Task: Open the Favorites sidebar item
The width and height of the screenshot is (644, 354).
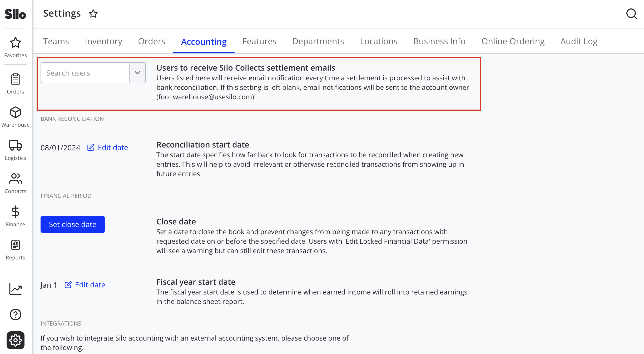Action: [16, 47]
